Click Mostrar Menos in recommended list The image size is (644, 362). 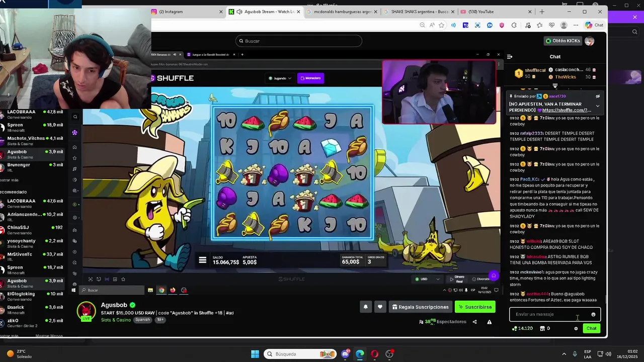[49, 336]
